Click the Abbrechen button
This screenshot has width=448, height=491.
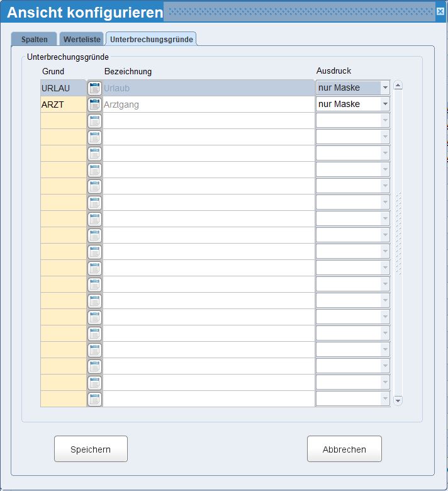[x=344, y=449]
